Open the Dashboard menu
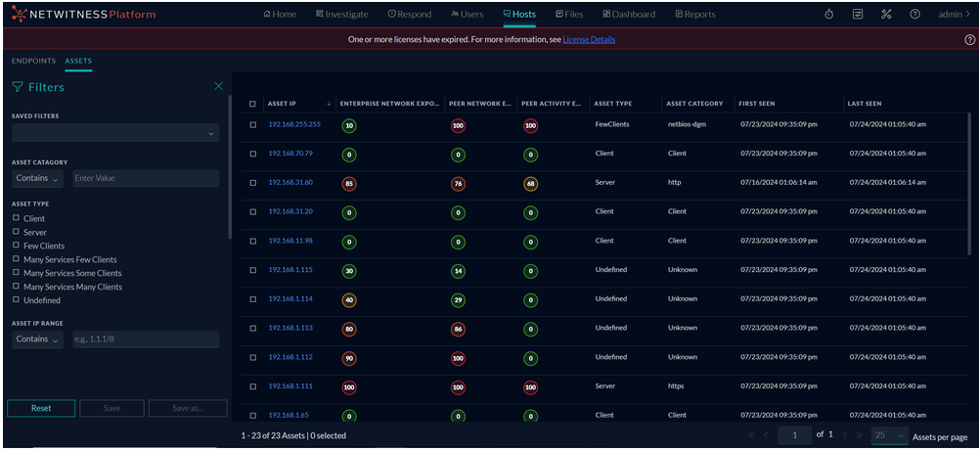 click(x=629, y=14)
